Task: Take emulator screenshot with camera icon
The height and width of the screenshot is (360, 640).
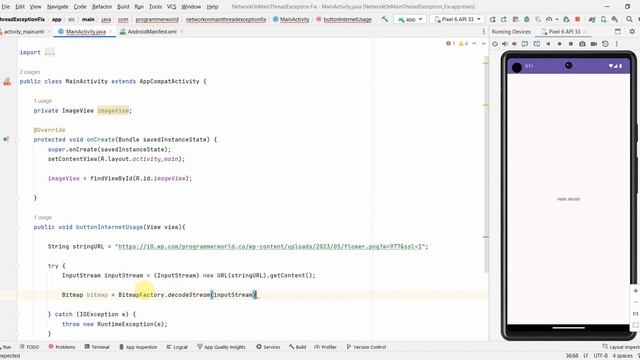Action: [582, 44]
